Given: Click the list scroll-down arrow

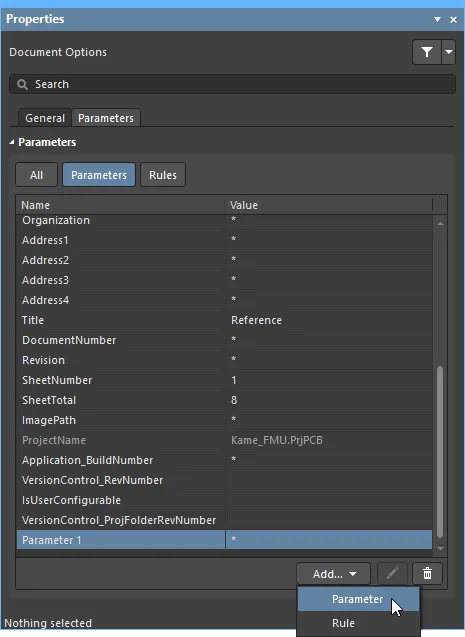Looking at the screenshot, I should 440,549.
